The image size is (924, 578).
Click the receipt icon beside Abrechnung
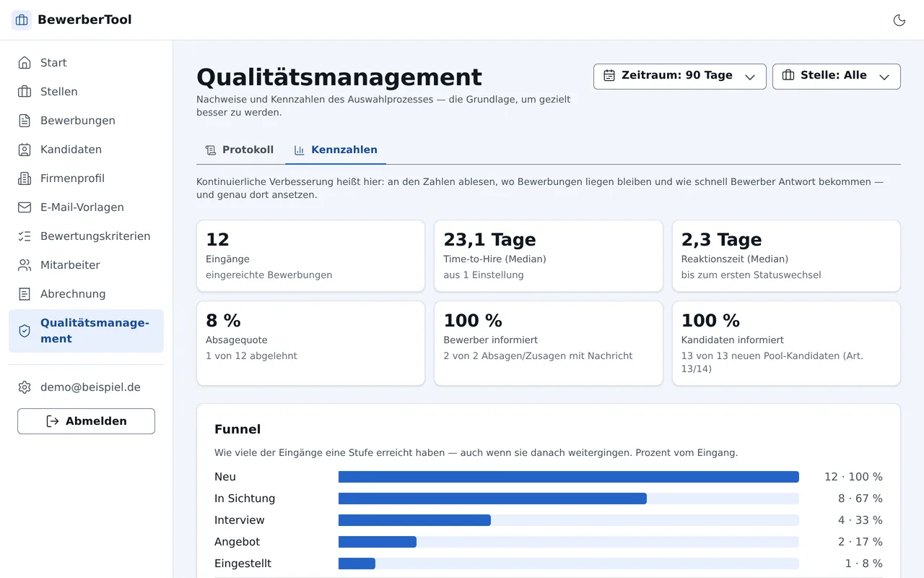(25, 294)
